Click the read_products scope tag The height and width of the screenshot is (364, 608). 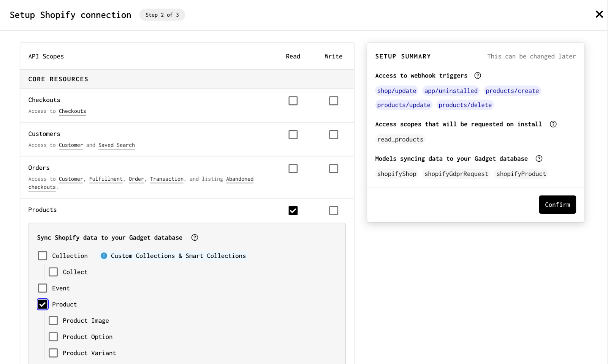pos(400,139)
